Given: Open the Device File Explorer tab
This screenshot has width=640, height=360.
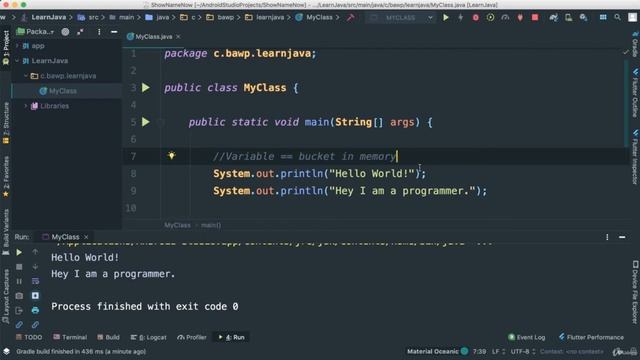Looking at the screenshot, I should (x=635, y=292).
